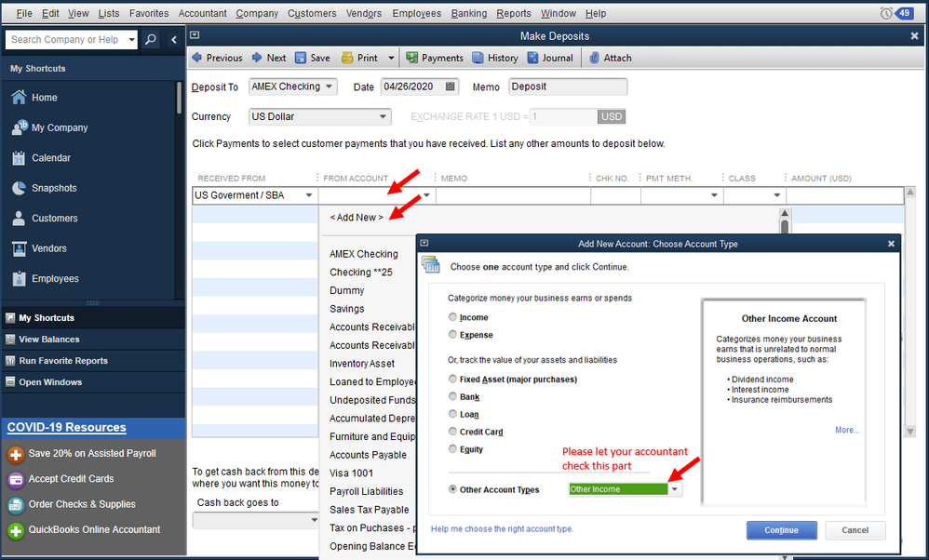The width and height of the screenshot is (929, 560).
Task: Select the Loan account type
Action: point(452,414)
